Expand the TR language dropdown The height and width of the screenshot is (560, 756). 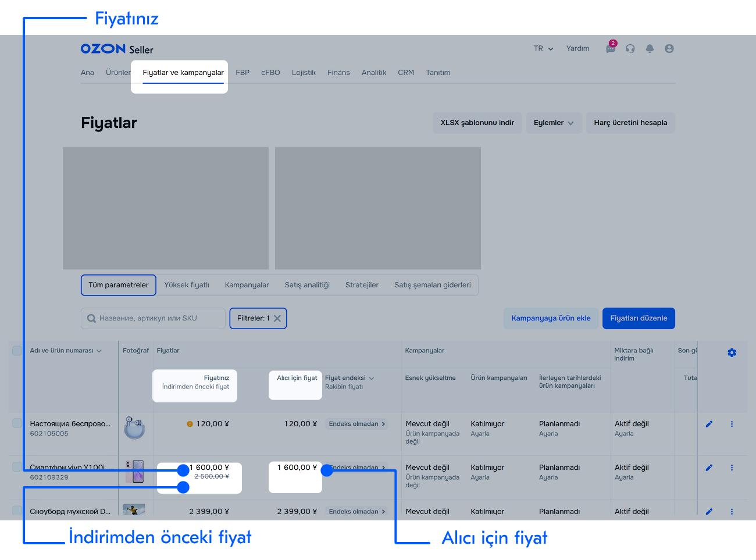click(x=543, y=49)
